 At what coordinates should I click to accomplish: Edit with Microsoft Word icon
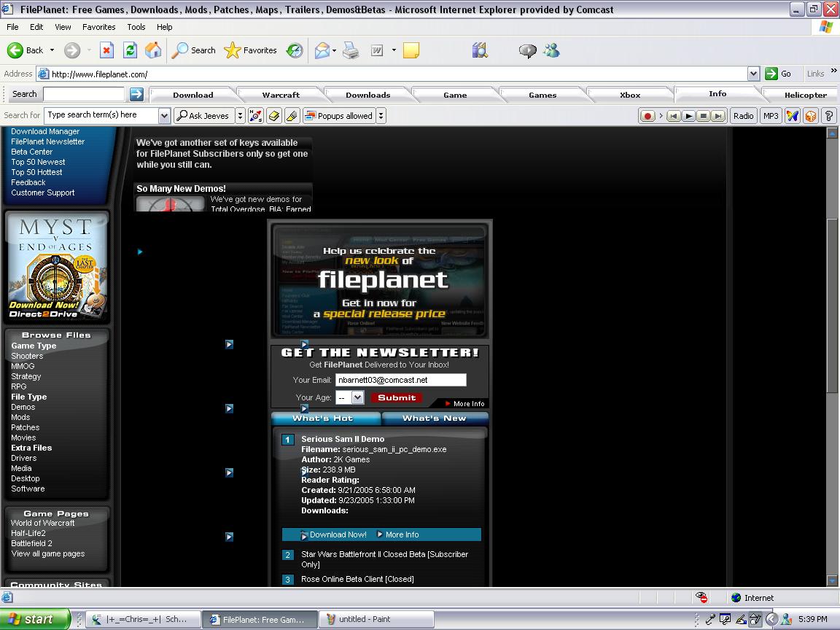377,50
